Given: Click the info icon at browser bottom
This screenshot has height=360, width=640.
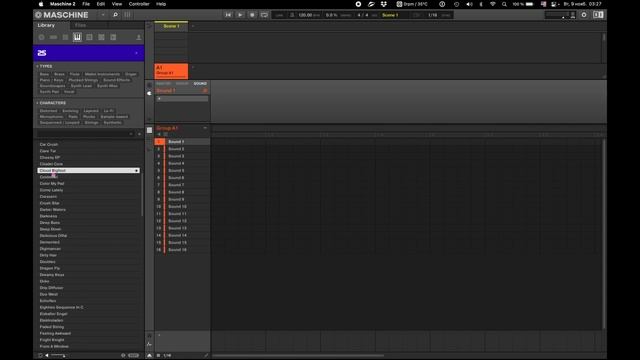Looking at the screenshot, I should pyautogui.click(x=123, y=356).
